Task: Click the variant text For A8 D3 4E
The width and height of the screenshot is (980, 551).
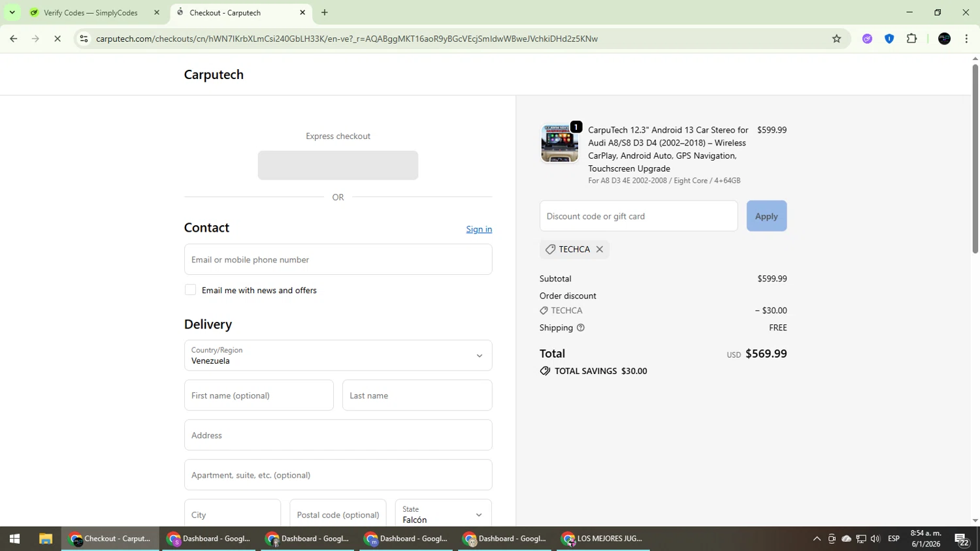Action: [x=664, y=181]
